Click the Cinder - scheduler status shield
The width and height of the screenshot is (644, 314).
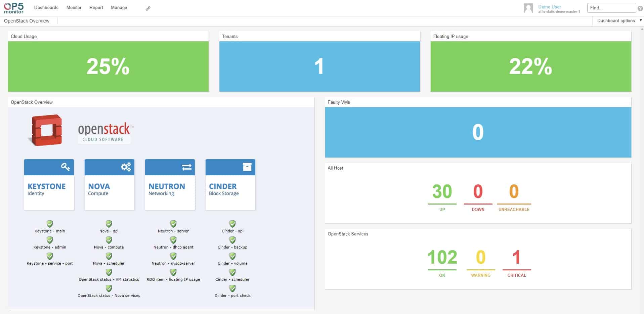click(232, 272)
